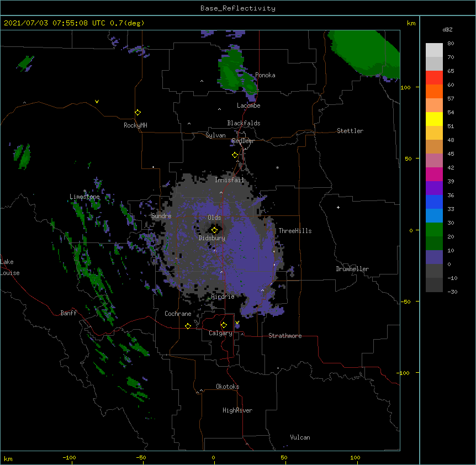
Task: Click the RedDeer city label
Action: pos(243,141)
